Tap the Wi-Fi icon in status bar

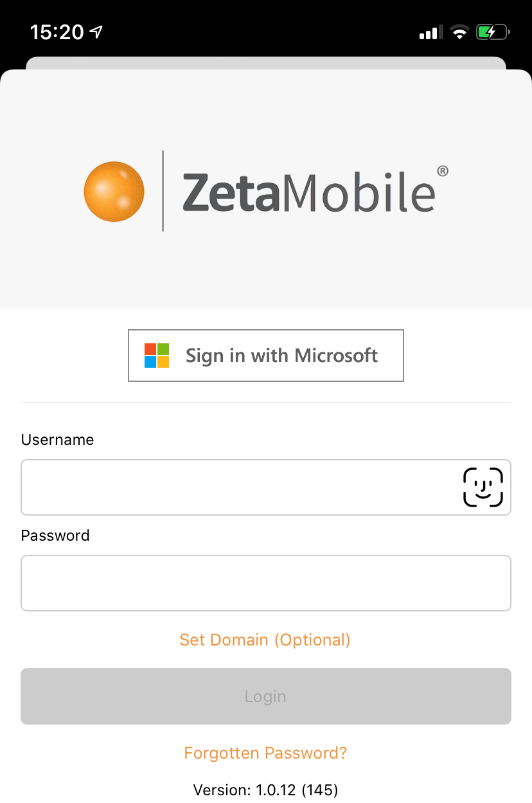[459, 32]
